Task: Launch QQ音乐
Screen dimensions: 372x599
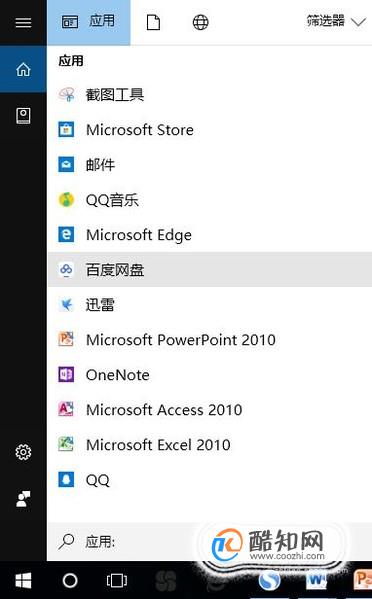Action: coord(209,200)
